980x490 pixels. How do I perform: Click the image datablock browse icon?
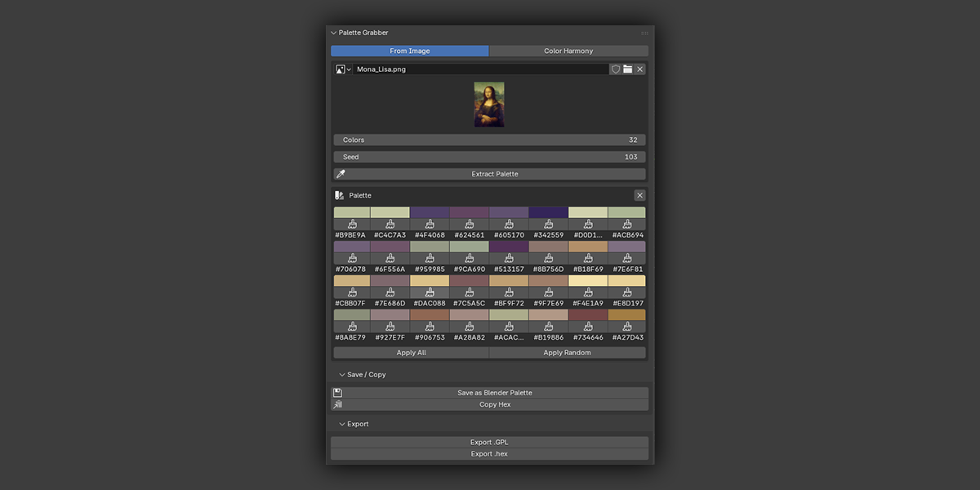tap(343, 69)
